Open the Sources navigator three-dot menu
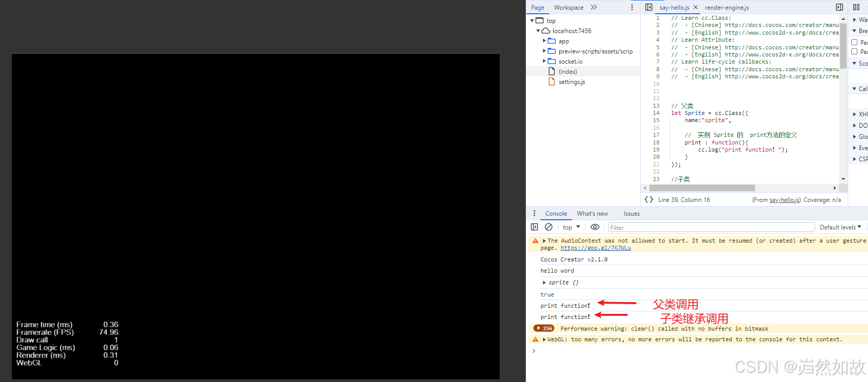The image size is (868, 382). pyautogui.click(x=632, y=7)
